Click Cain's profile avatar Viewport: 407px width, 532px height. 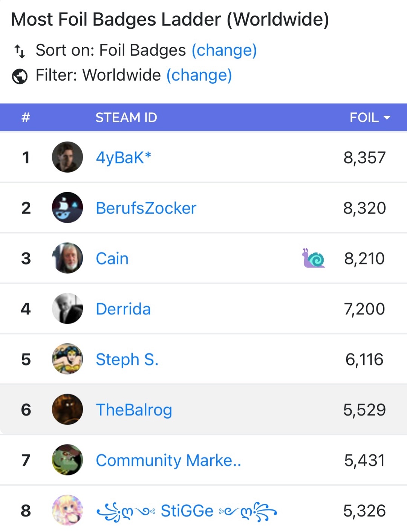pos(67,258)
